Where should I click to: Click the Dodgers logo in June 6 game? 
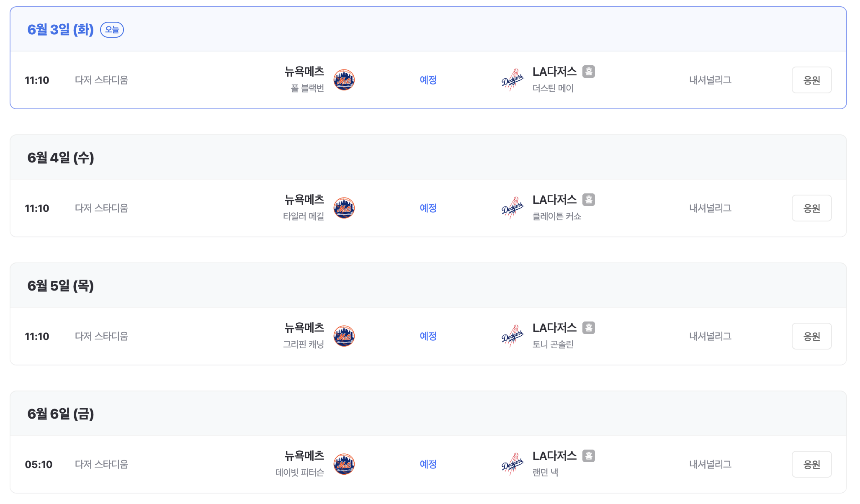coord(513,464)
